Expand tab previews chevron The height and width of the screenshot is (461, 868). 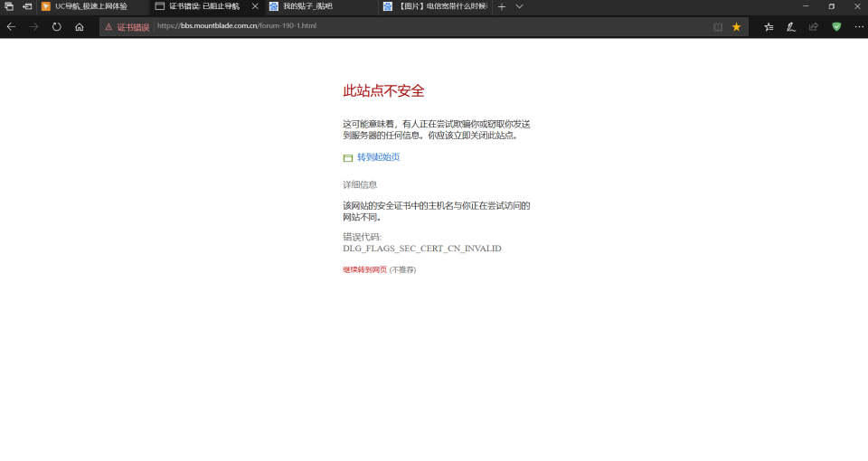(x=519, y=6)
